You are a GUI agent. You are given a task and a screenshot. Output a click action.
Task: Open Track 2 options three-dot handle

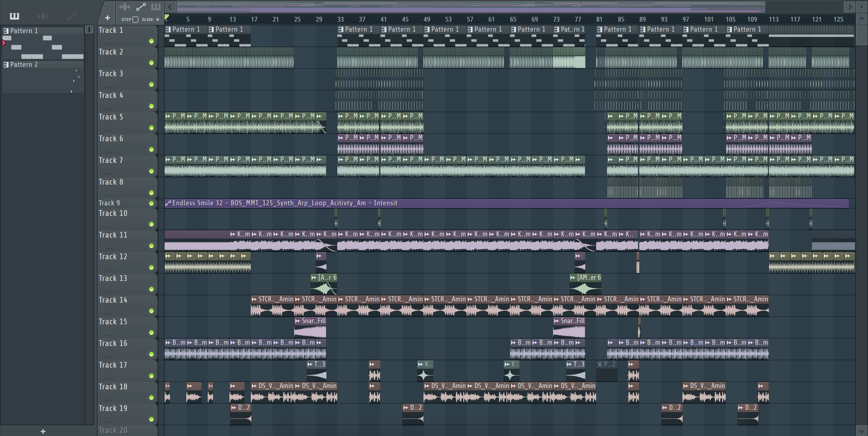tap(109, 65)
